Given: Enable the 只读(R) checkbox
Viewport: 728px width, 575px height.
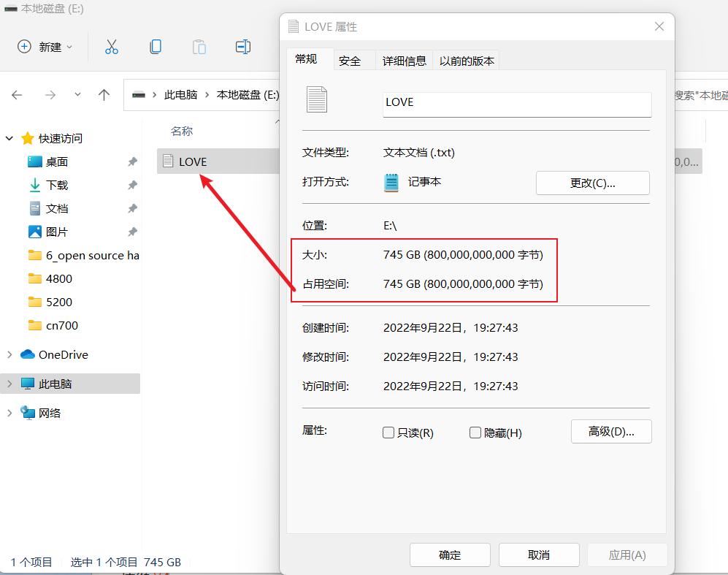Looking at the screenshot, I should (388, 433).
